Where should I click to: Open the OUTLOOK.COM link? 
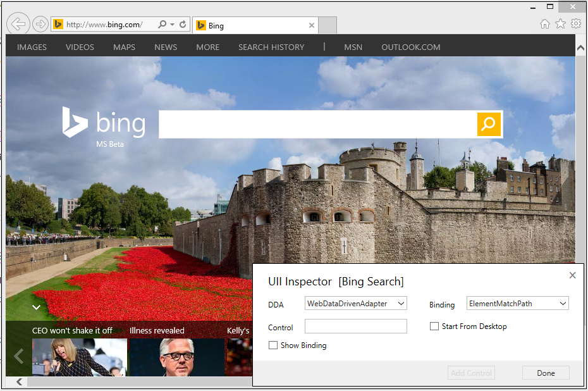click(x=410, y=46)
